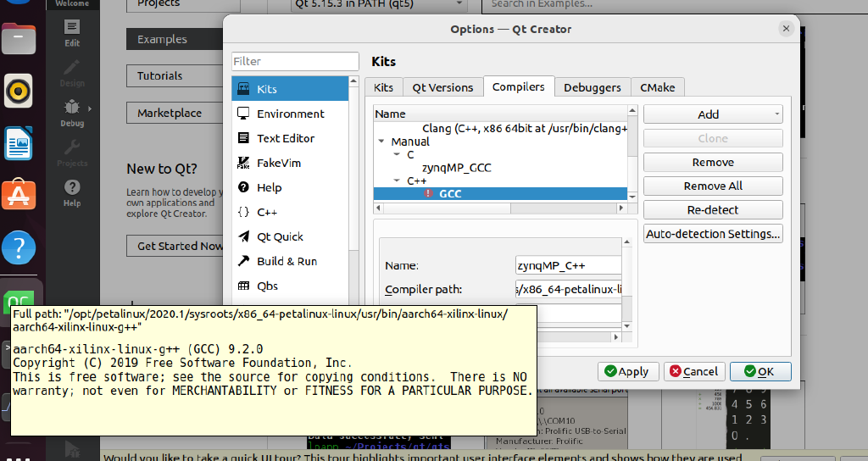Click the Re-detect button
The image size is (868, 461).
coord(712,209)
